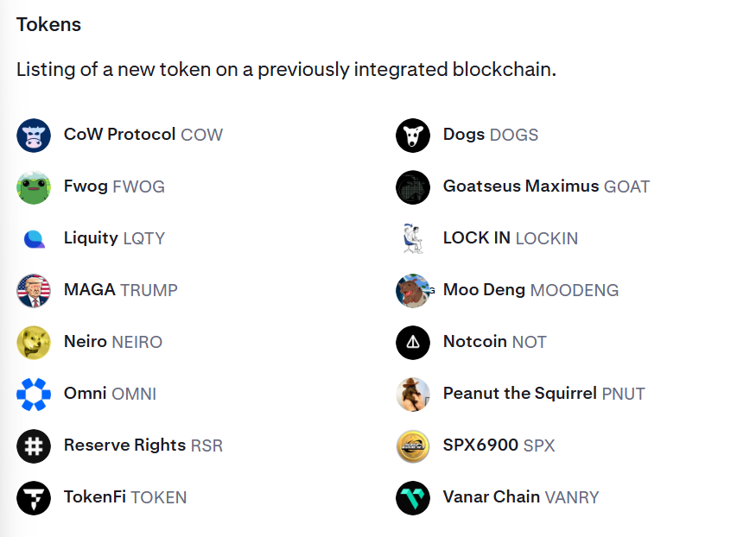756x537 pixels.
Task: Click the CoW Protocol cow icon
Action: coord(34,136)
